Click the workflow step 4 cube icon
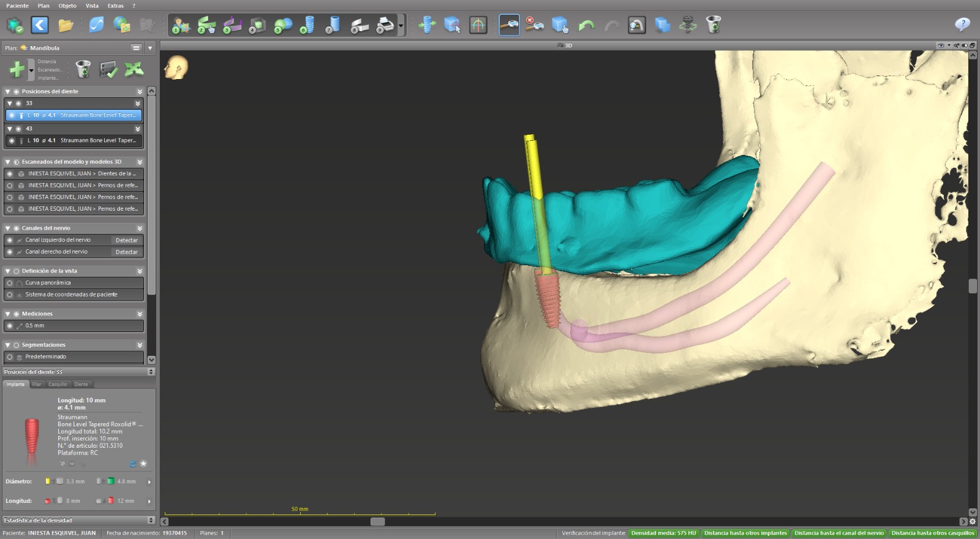 [257, 25]
